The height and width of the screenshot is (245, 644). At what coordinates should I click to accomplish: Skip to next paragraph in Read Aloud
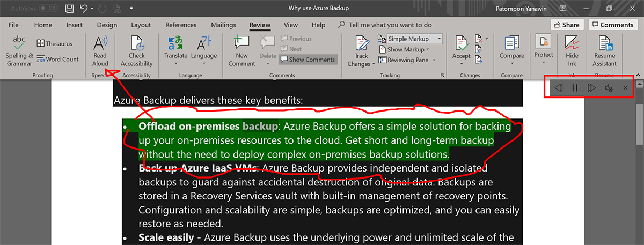click(591, 88)
